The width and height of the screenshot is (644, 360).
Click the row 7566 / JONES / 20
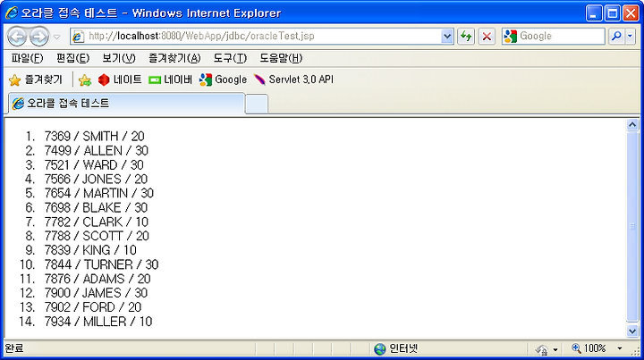[x=96, y=180]
